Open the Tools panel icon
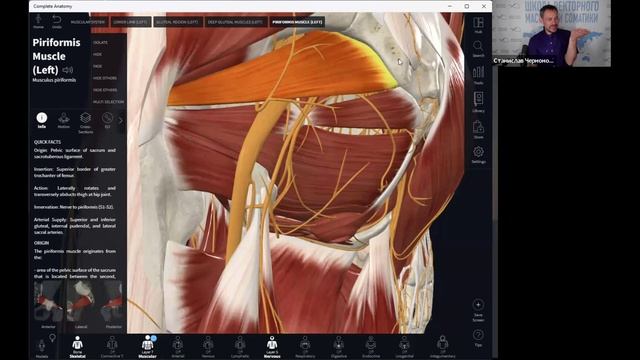 click(478, 76)
